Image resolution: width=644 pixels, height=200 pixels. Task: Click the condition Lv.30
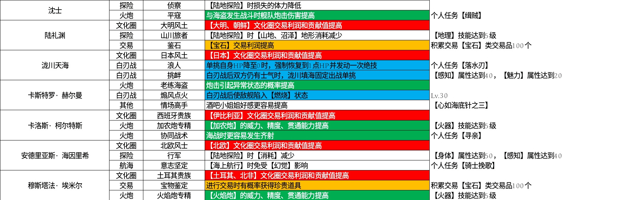[x=439, y=96]
